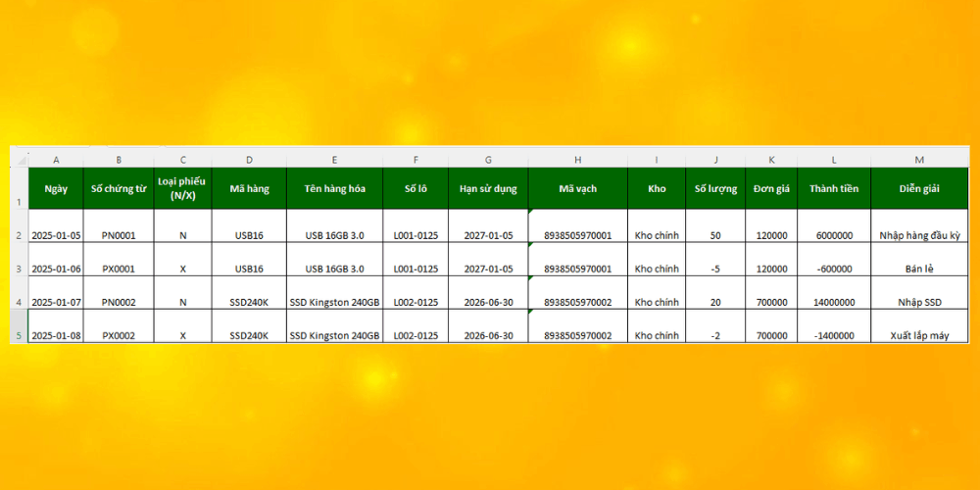Select column J header
This screenshot has height=490, width=980.
click(715, 161)
